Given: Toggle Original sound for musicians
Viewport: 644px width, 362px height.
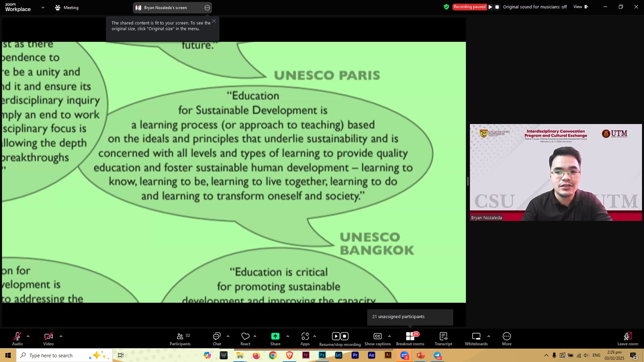Looking at the screenshot, I should [535, 7].
